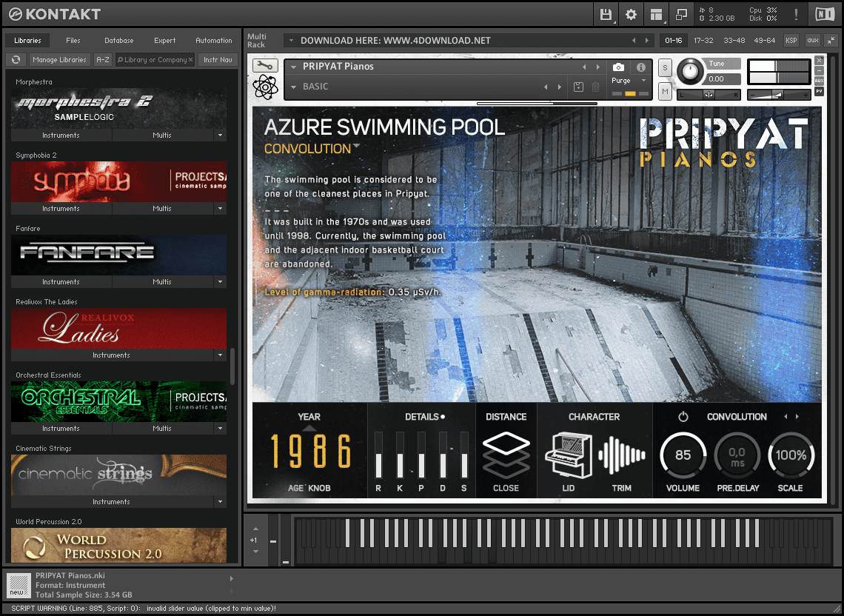Open the multi rack name dropdown arrow
This screenshot has height=616, width=844.
pos(291,41)
